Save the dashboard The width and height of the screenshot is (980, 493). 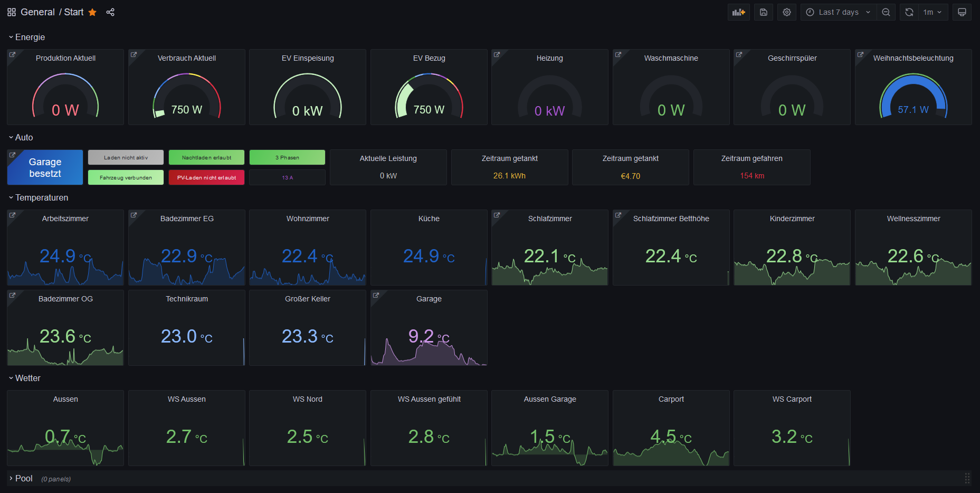764,12
